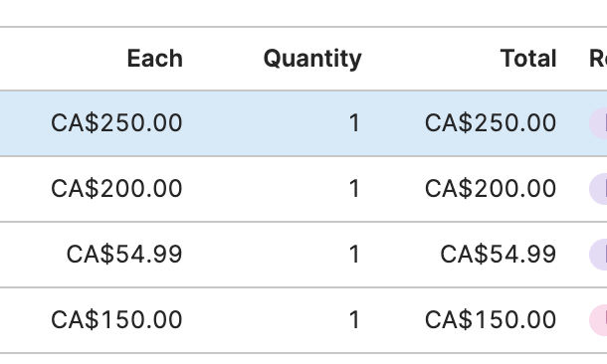Select the quantity in the CA$54.99 row
The image size is (607, 364).
354,255
